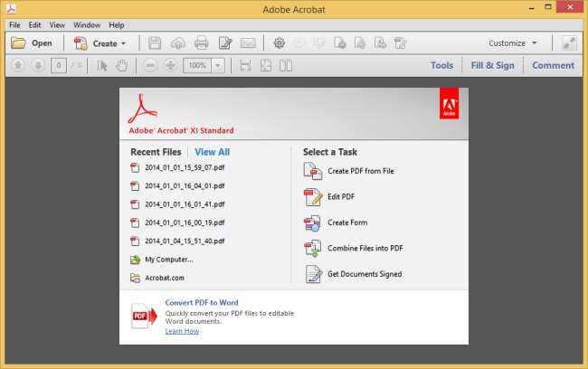Click the highlight text comment icon
Image resolution: width=588 pixels, height=369 pixels.
pyautogui.click(x=319, y=43)
